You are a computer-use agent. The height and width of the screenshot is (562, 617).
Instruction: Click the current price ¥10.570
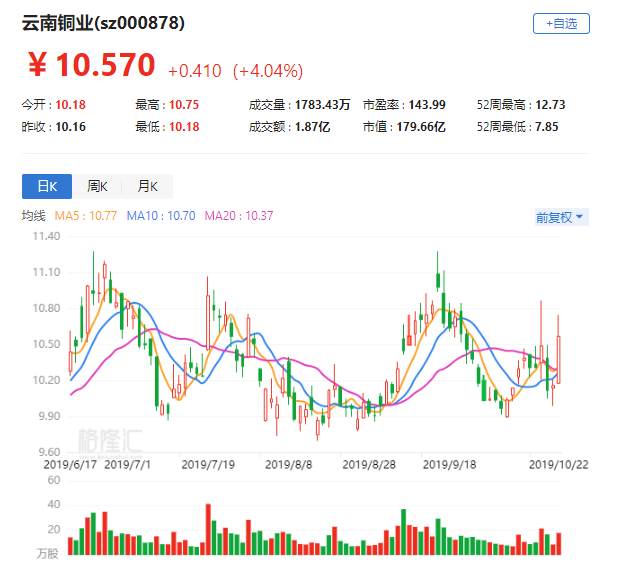click(x=92, y=65)
